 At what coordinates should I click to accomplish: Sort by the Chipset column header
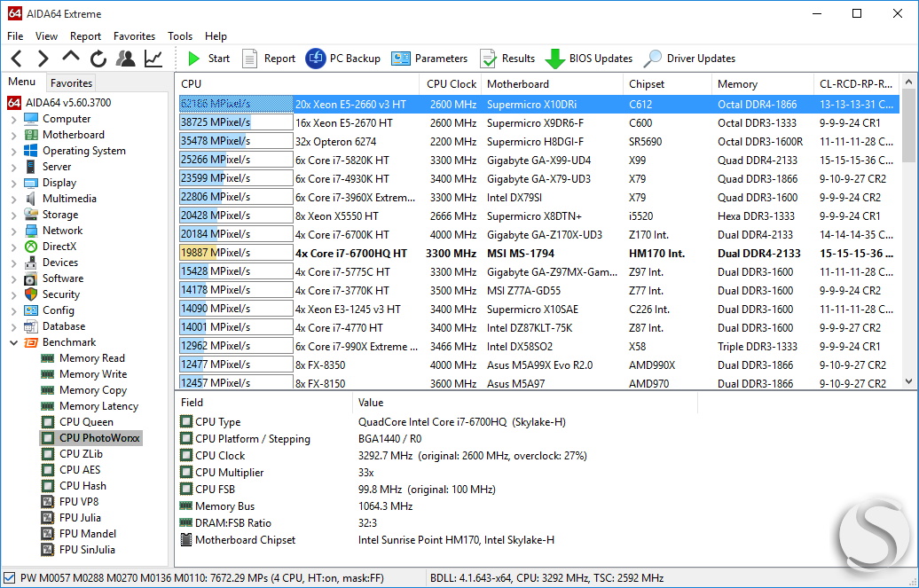point(668,84)
